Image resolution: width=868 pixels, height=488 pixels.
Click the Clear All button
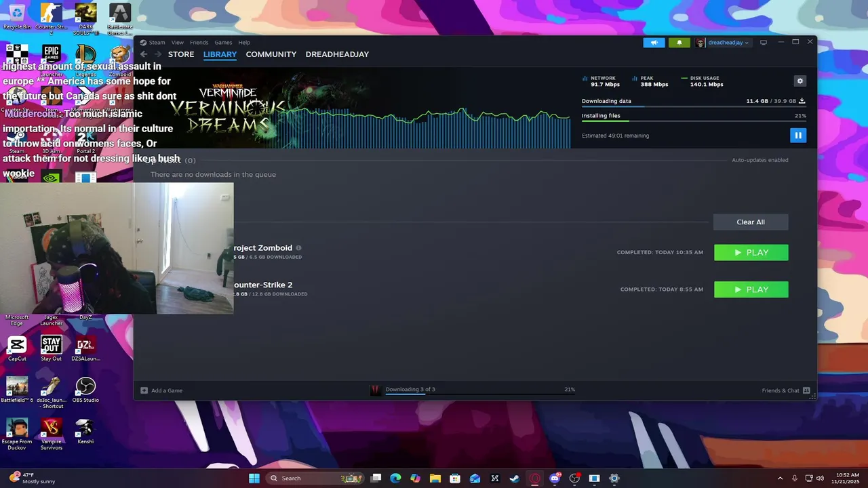click(751, 222)
